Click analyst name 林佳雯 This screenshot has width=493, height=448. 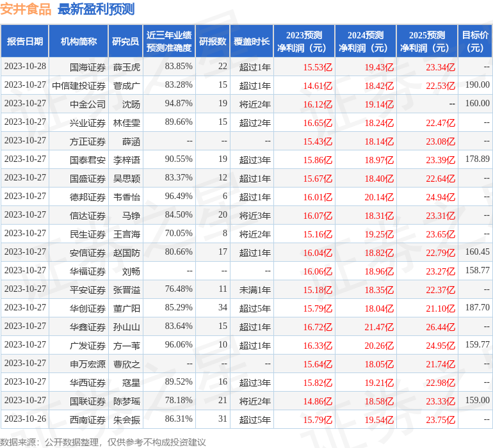point(127,123)
